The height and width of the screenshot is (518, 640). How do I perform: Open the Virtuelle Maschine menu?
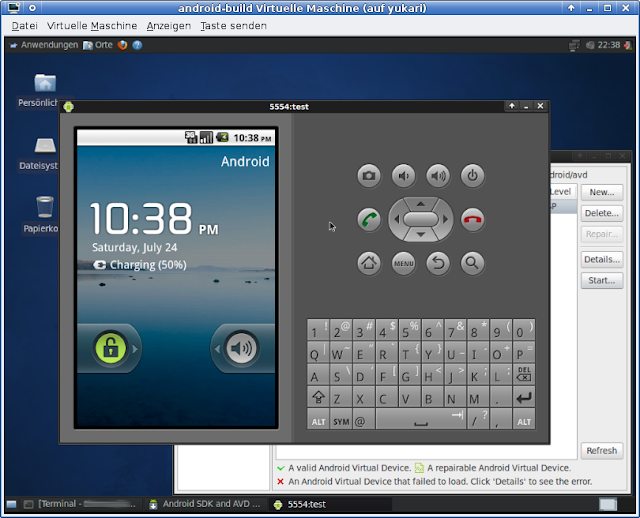(x=92, y=26)
